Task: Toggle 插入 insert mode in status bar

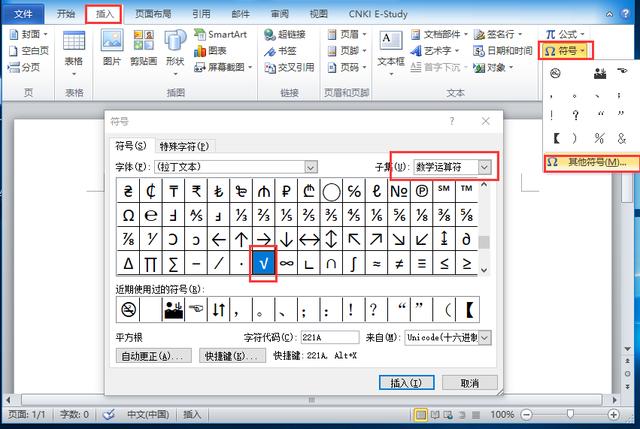Action: pos(192,415)
